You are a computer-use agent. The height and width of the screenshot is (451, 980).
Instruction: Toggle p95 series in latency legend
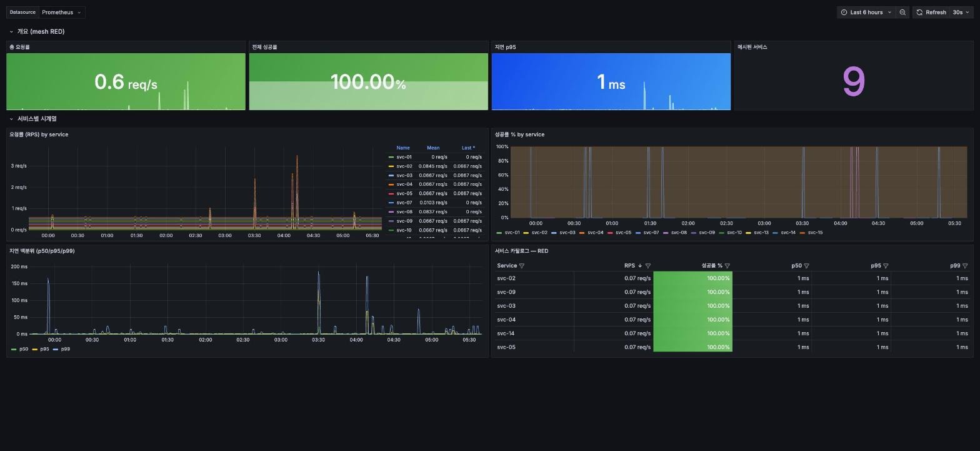tap(44, 349)
